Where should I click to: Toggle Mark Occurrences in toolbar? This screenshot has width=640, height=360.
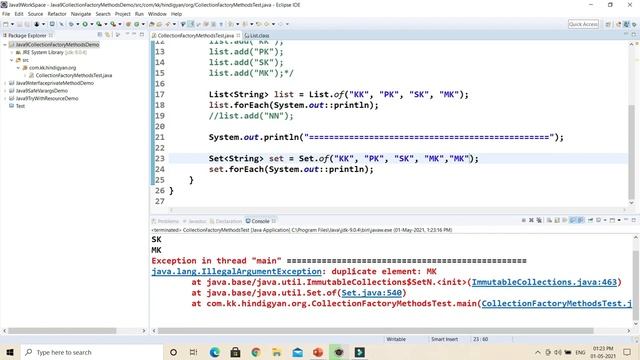pyautogui.click(x=191, y=24)
